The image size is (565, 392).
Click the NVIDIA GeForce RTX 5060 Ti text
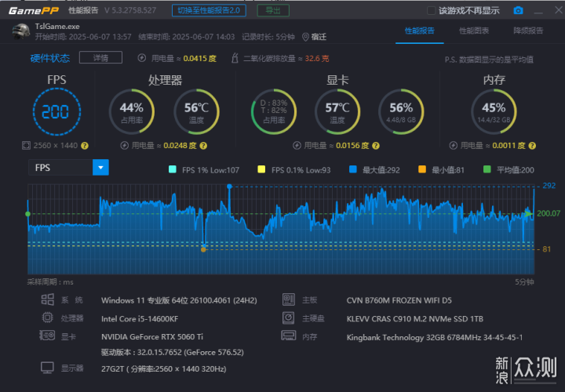pos(152,336)
